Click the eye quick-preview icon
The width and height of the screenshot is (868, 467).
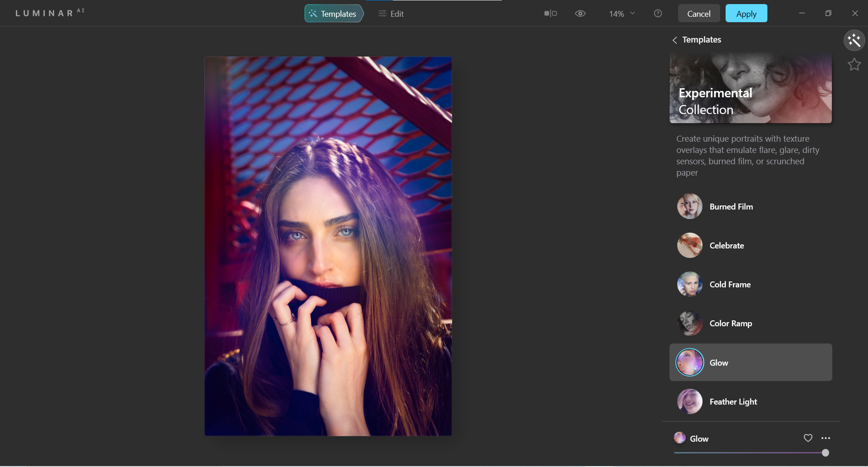580,14
